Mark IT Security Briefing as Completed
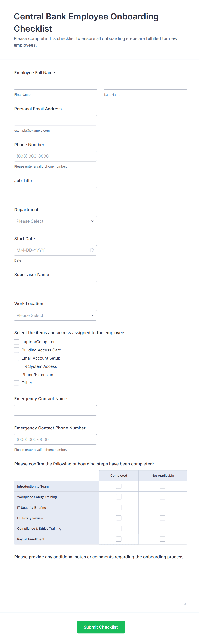Image resolution: width=199 pixels, height=644 pixels. (119, 507)
